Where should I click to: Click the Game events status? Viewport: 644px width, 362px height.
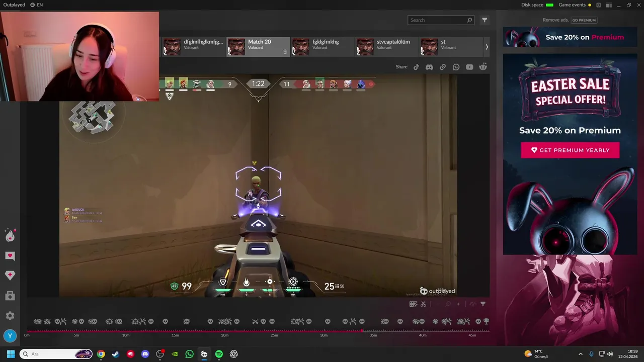tap(575, 5)
